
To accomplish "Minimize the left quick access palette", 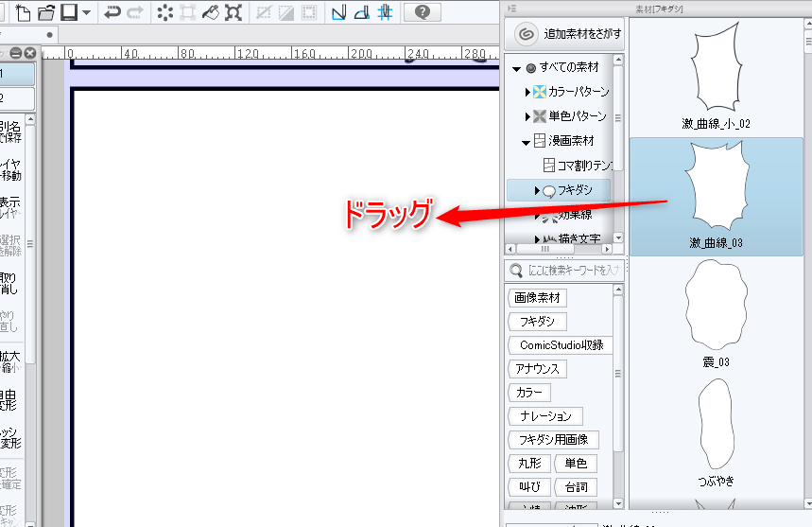I will tap(16, 53).
